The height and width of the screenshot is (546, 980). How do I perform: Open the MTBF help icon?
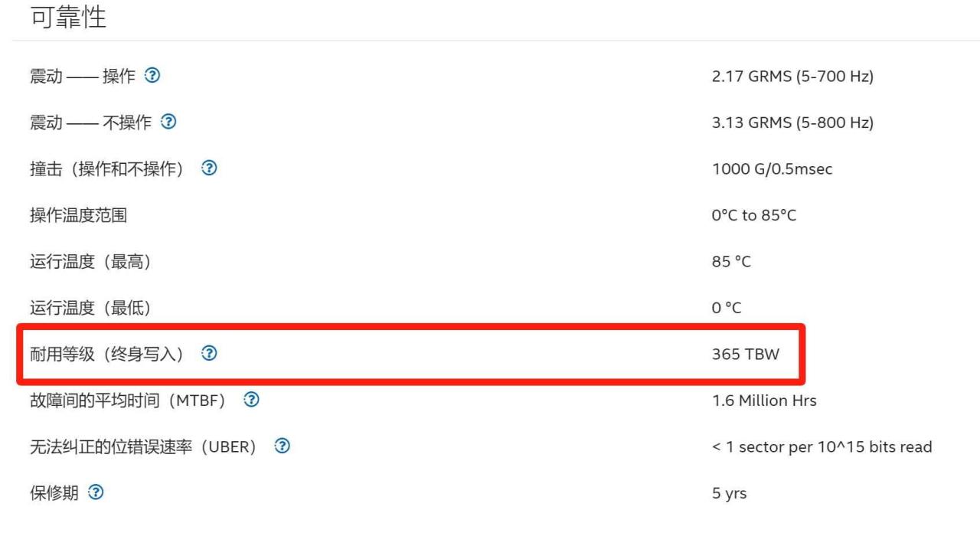coord(250,400)
